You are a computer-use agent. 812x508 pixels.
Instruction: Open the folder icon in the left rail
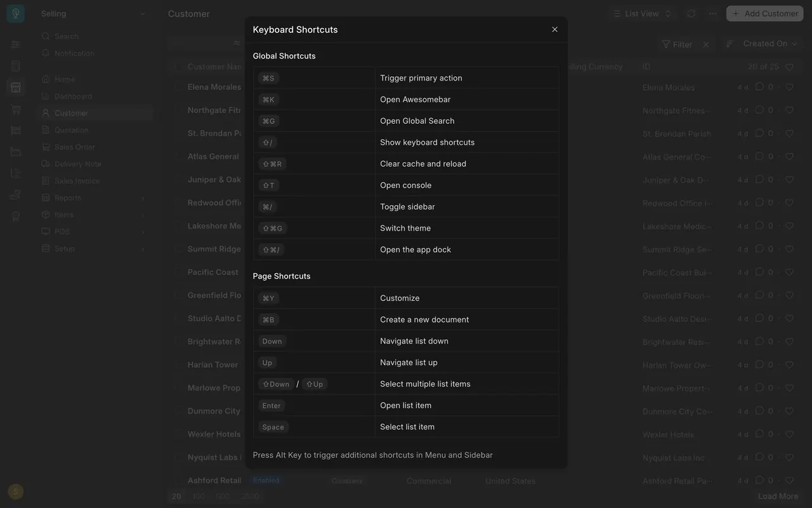click(16, 151)
